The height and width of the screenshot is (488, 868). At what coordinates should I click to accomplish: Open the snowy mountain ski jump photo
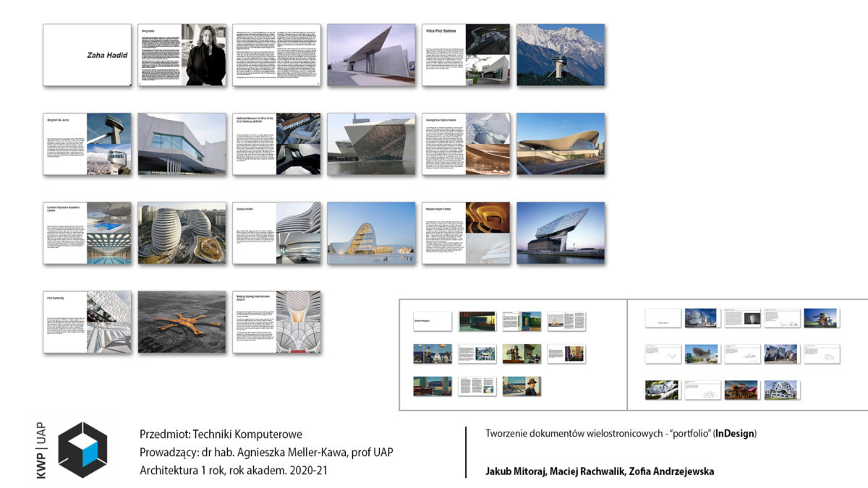(561, 55)
